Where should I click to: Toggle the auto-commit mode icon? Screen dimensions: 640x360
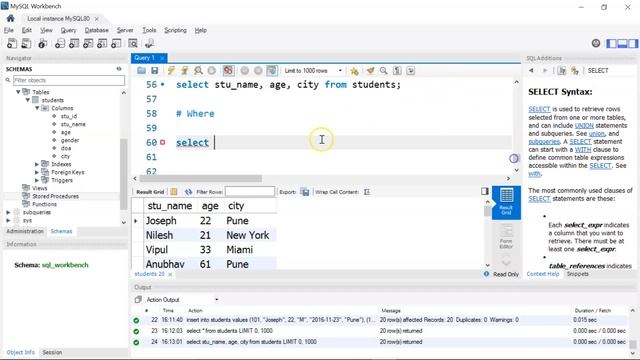(x=272, y=71)
